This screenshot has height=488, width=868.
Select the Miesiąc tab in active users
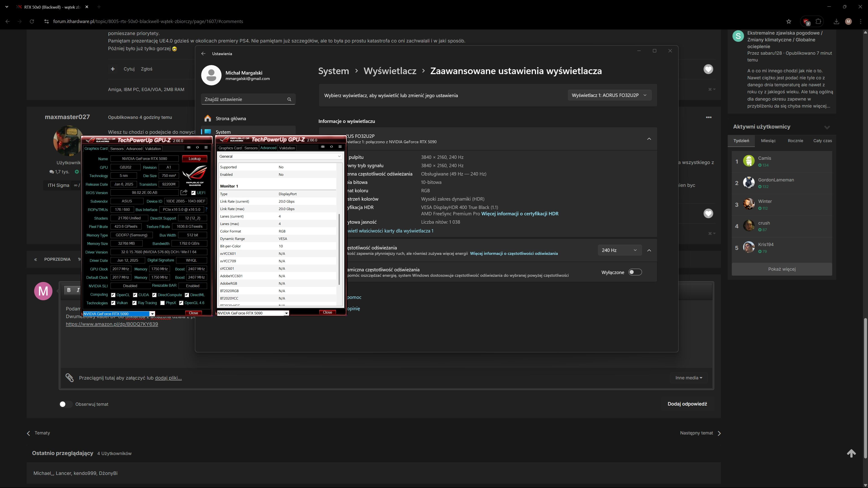coord(768,141)
